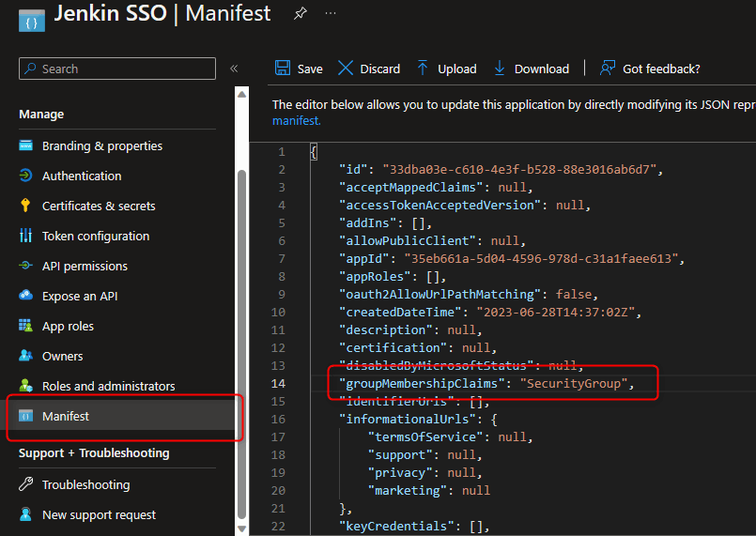Open API permissions
Image resolution: width=756 pixels, height=536 pixels.
point(85,266)
